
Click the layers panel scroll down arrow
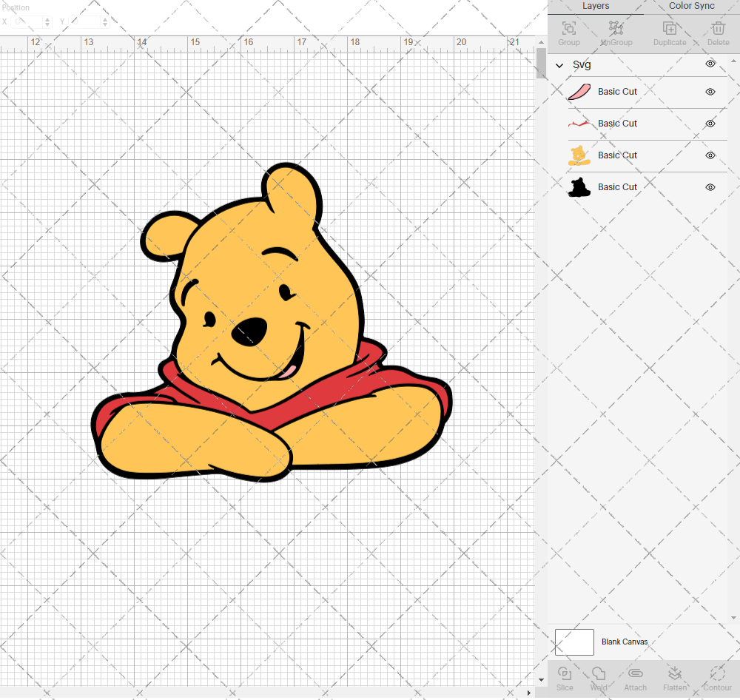[x=733, y=618]
